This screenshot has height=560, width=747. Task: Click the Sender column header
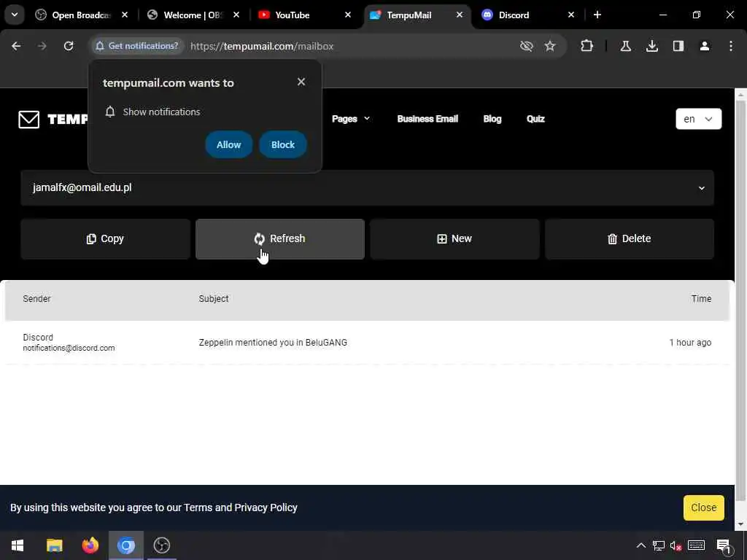pyautogui.click(x=36, y=298)
